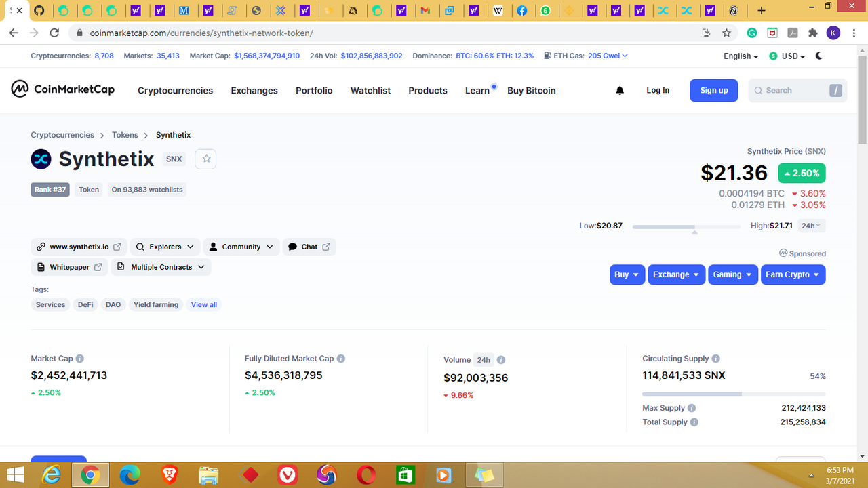Viewport: 868px width, 488px height.
Task: Click the CoinMarketCap logo
Action: click(63, 89)
